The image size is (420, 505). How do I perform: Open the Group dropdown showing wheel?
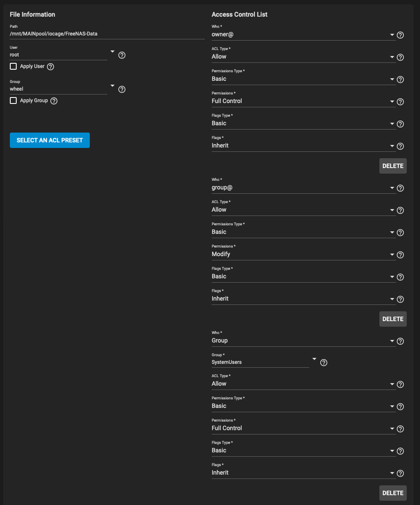(x=62, y=89)
